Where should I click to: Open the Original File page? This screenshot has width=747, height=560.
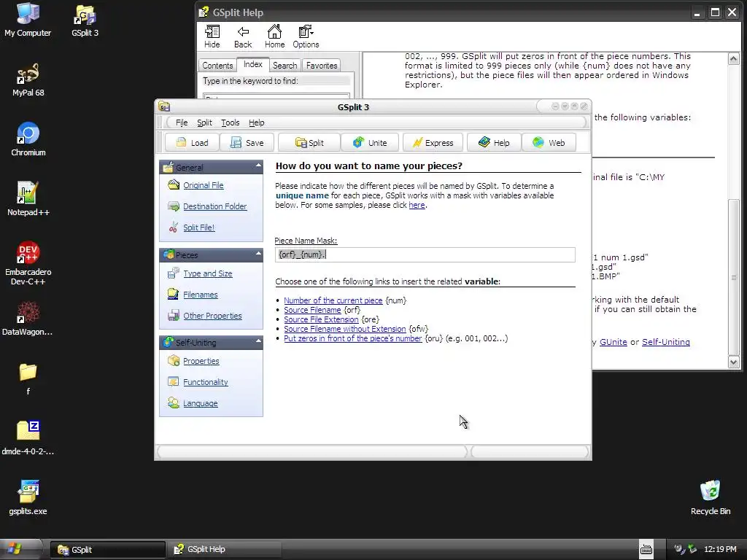204,185
